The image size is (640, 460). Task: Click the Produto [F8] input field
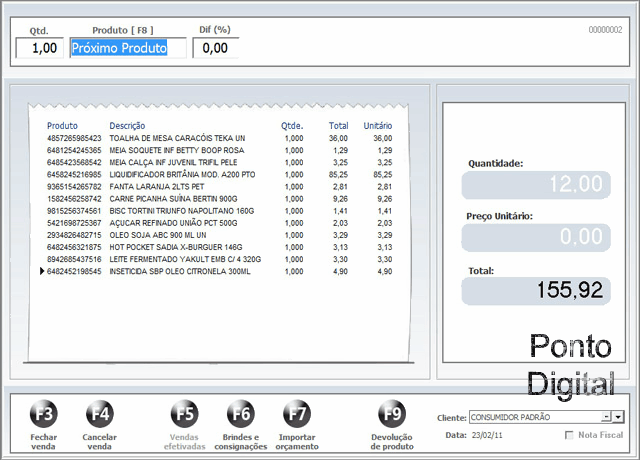tap(128, 48)
